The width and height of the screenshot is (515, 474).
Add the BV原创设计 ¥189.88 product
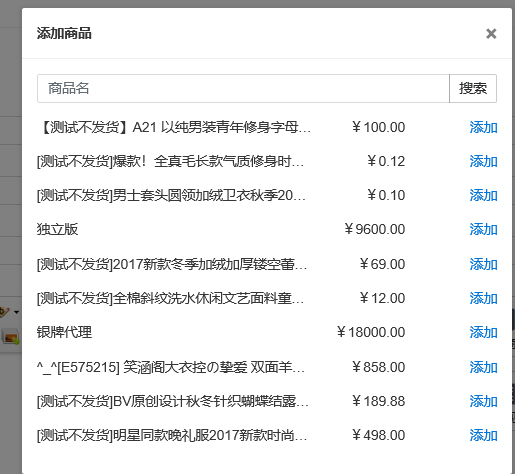pos(483,401)
